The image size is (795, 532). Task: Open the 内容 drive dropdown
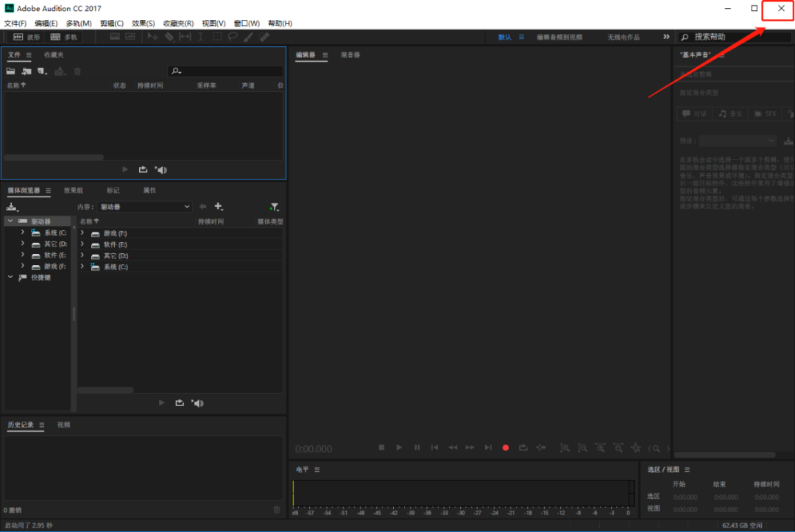pos(145,207)
